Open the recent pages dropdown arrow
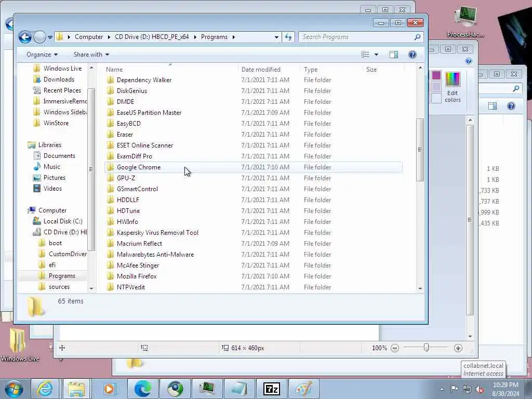Viewport: 532px width, 399px height. 50,37
